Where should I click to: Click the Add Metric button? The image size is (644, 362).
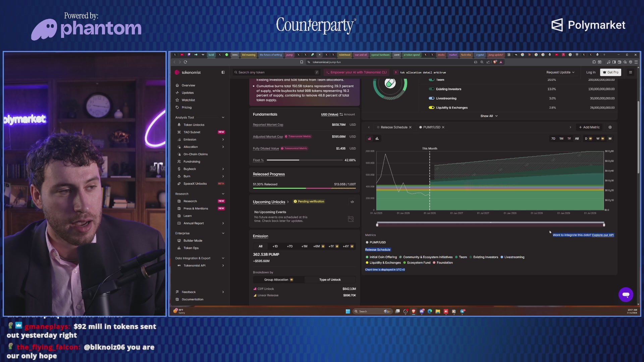coord(589,127)
